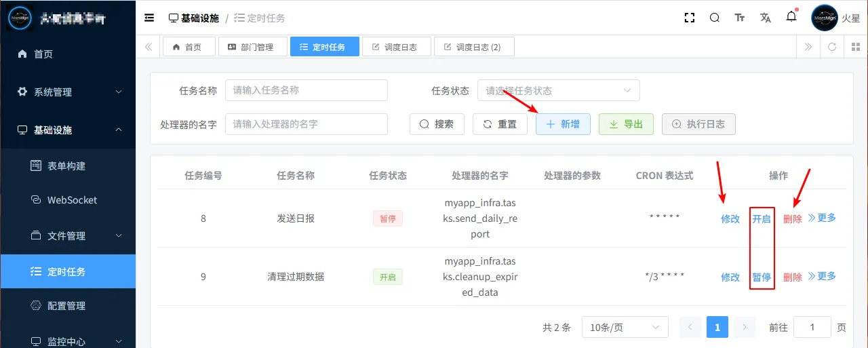Click 暂停 for task 清理过期数据
The width and height of the screenshot is (868, 348).
click(x=762, y=277)
